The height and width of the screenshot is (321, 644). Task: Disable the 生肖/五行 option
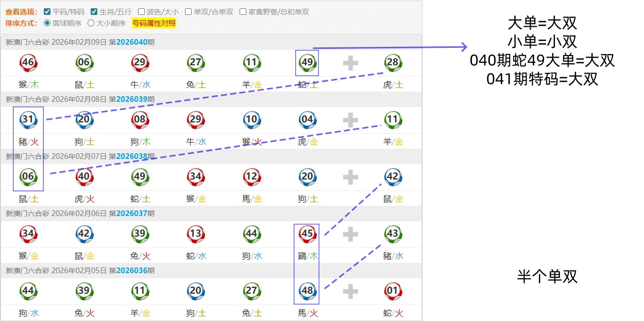tap(94, 11)
